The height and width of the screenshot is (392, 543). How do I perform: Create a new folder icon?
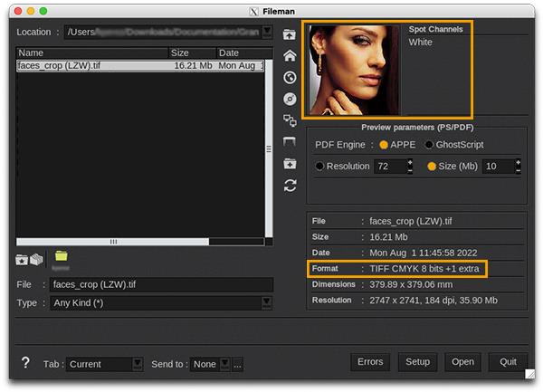click(290, 164)
